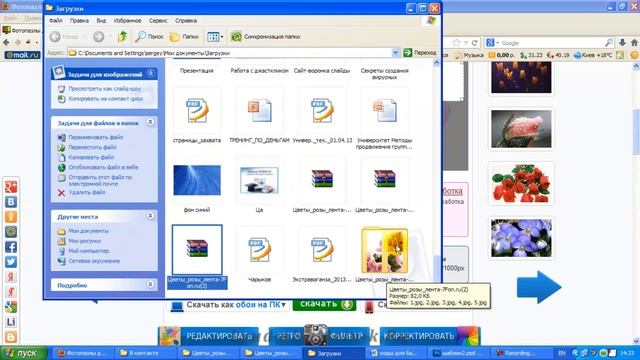Open the Справка menu

[x=186, y=20]
